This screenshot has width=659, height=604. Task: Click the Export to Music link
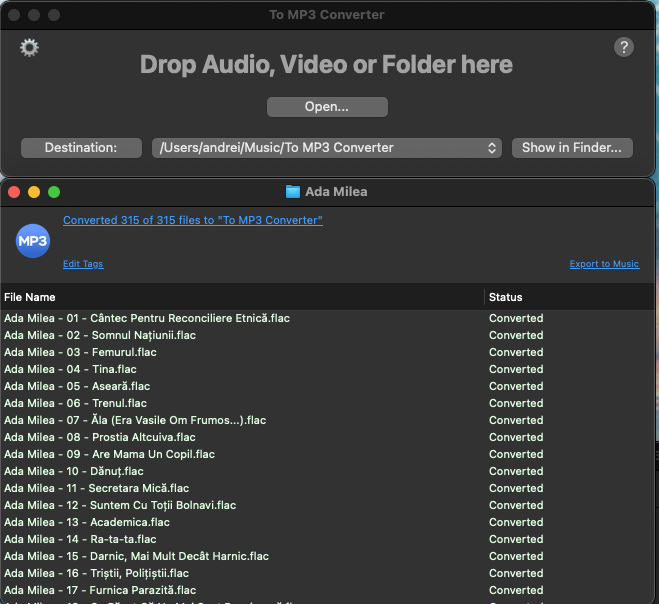pyautogui.click(x=604, y=264)
